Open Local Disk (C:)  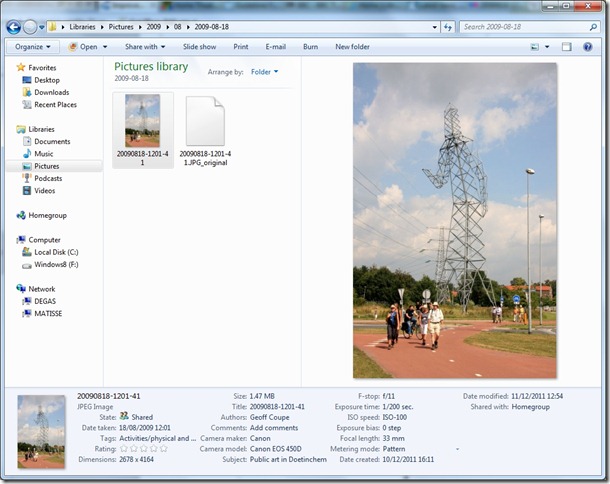click(x=56, y=252)
